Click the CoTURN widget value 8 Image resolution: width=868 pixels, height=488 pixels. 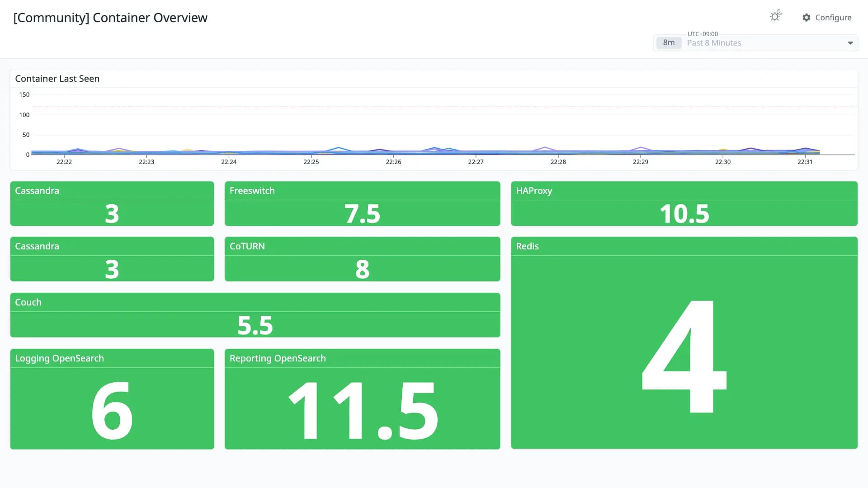(362, 269)
